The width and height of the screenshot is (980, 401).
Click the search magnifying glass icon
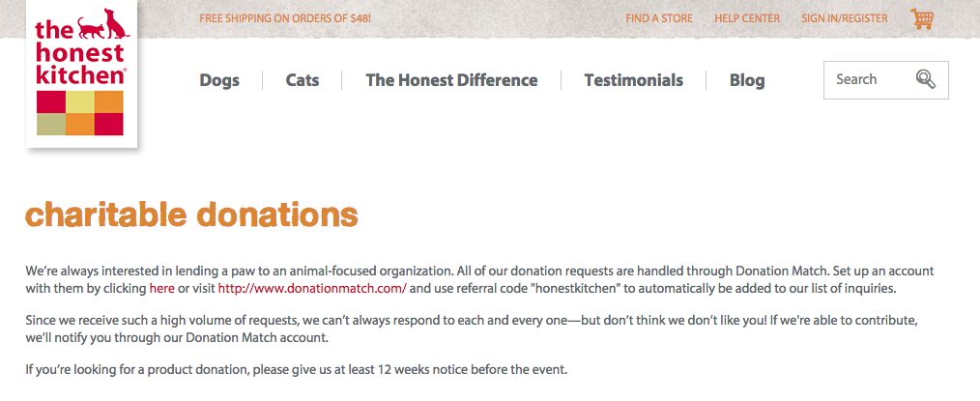pyautogui.click(x=925, y=79)
